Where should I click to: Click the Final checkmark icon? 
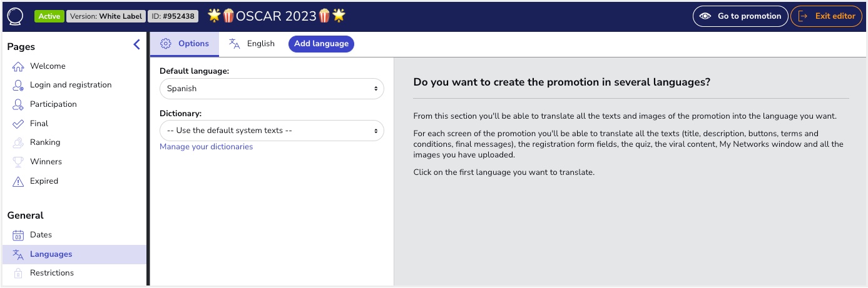pyautogui.click(x=18, y=124)
